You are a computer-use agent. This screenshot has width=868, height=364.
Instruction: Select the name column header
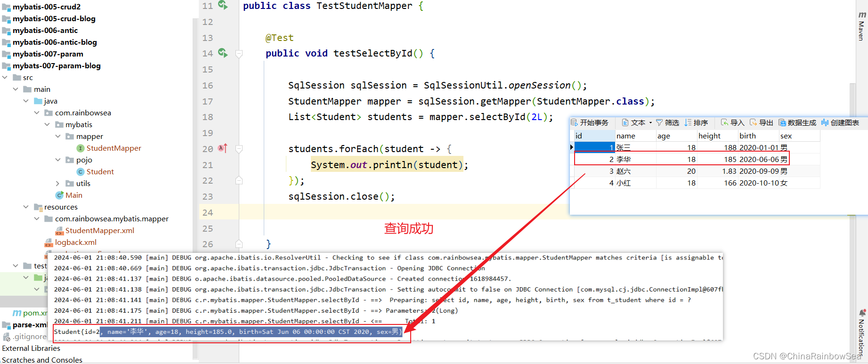tap(636, 136)
